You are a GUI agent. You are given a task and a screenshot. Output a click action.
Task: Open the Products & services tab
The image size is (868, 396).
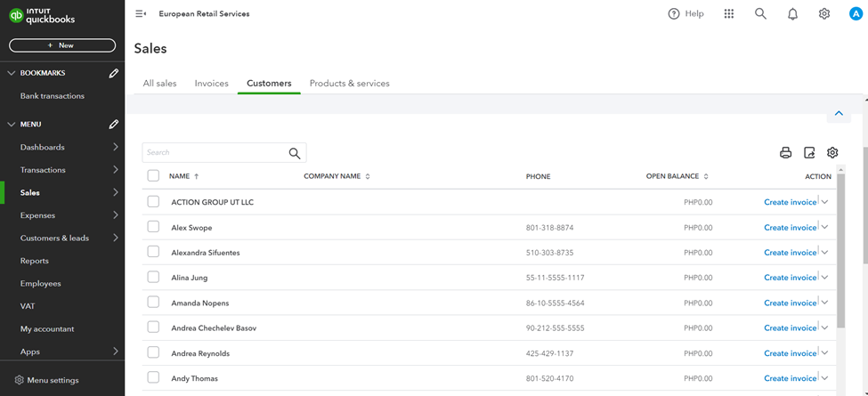(x=349, y=84)
